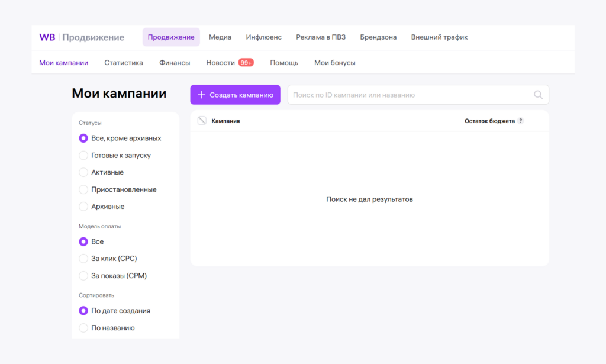The height and width of the screenshot is (364, 606).
Task: Select За клик (CPC) payment model
Action: pos(83,258)
